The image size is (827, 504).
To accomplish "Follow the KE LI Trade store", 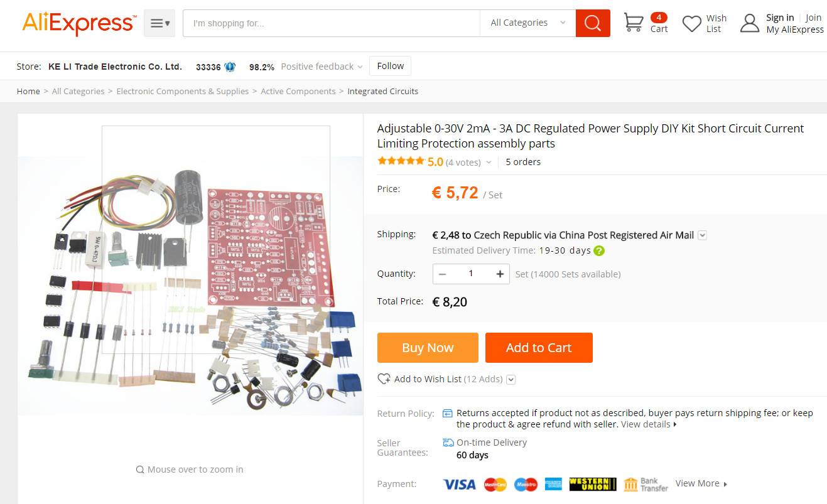I will 391,66.
